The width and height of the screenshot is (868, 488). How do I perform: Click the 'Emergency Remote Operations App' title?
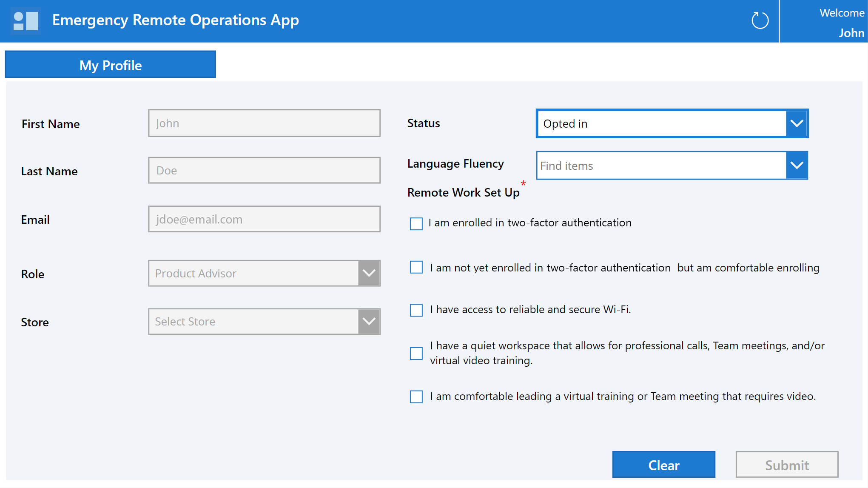click(x=175, y=20)
